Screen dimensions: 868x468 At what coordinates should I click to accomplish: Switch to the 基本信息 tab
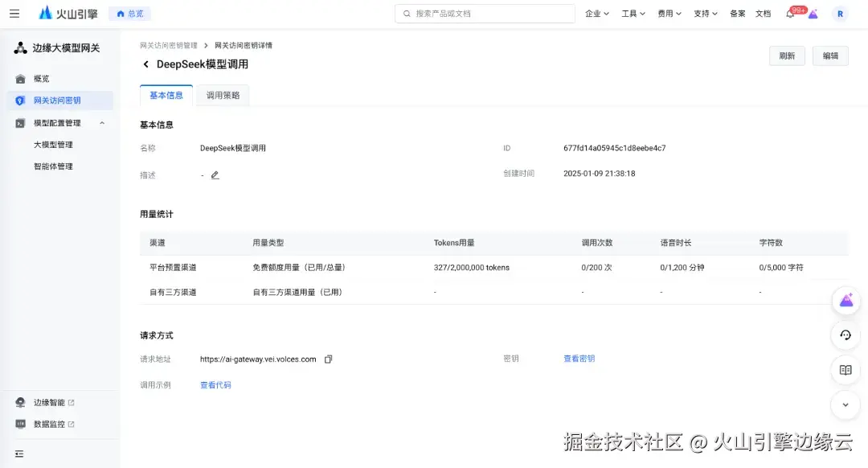coord(166,95)
